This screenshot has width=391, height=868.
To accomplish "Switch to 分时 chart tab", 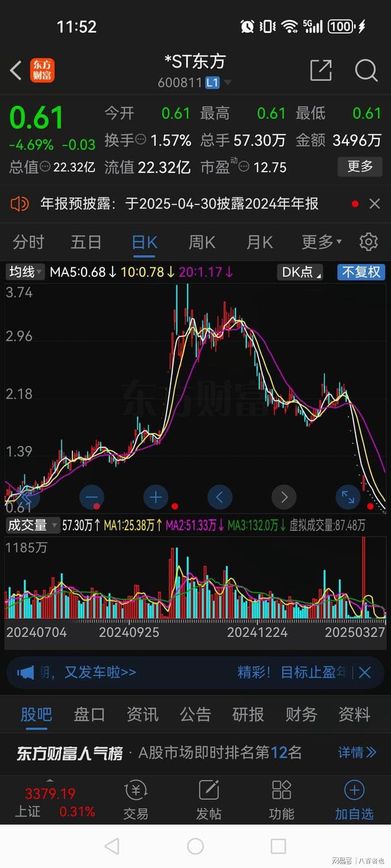I will click(28, 242).
